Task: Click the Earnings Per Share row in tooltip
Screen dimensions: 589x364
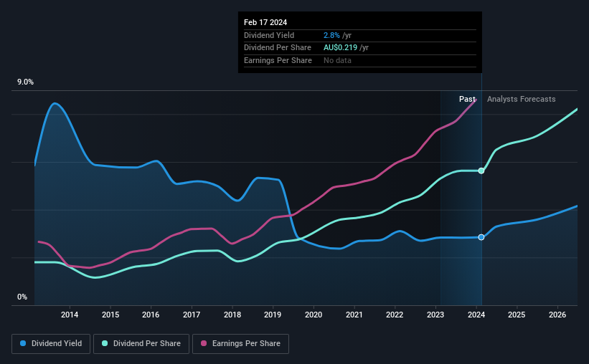Action: (360, 60)
